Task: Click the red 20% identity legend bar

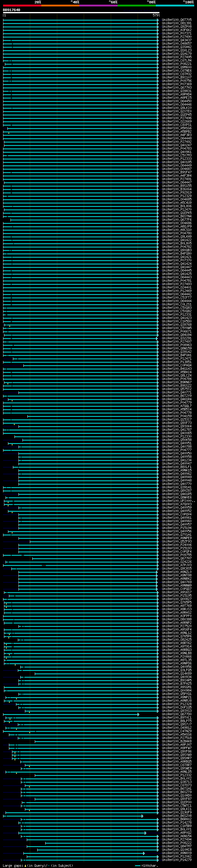Action: pos(22,6)
